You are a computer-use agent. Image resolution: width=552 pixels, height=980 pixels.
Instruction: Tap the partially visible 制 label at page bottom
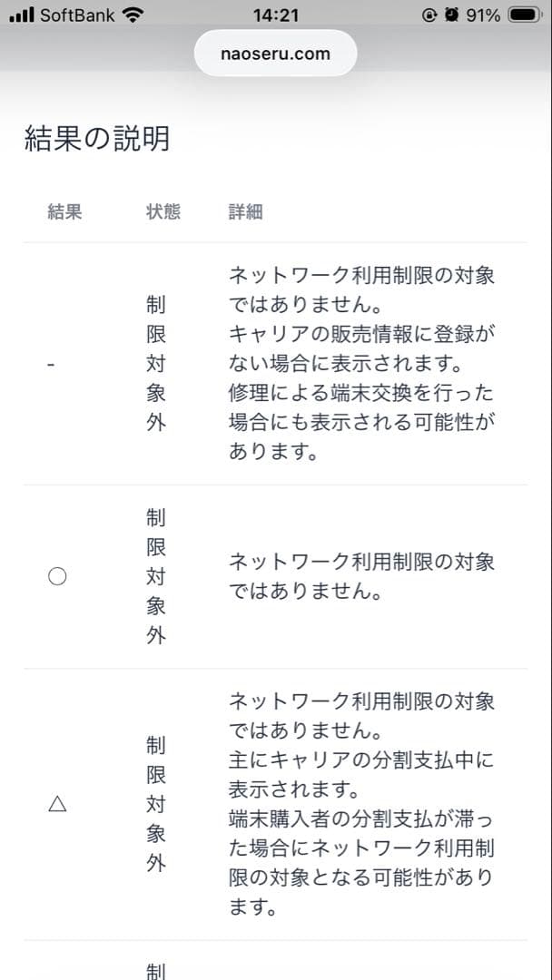point(154,967)
